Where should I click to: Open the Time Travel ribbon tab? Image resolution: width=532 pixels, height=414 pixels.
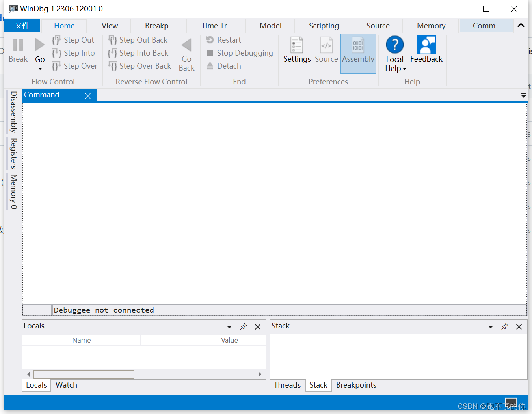tap(217, 26)
